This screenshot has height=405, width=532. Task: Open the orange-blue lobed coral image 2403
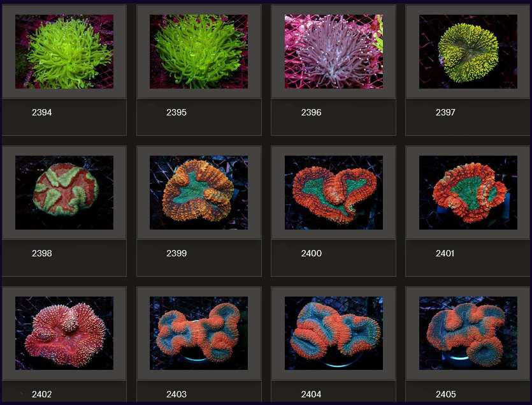199,333
